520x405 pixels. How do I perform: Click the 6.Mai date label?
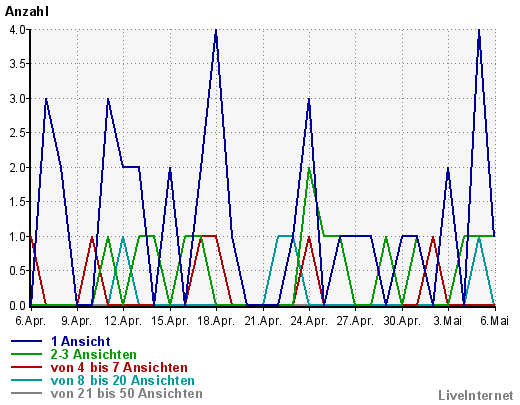pos(494,321)
